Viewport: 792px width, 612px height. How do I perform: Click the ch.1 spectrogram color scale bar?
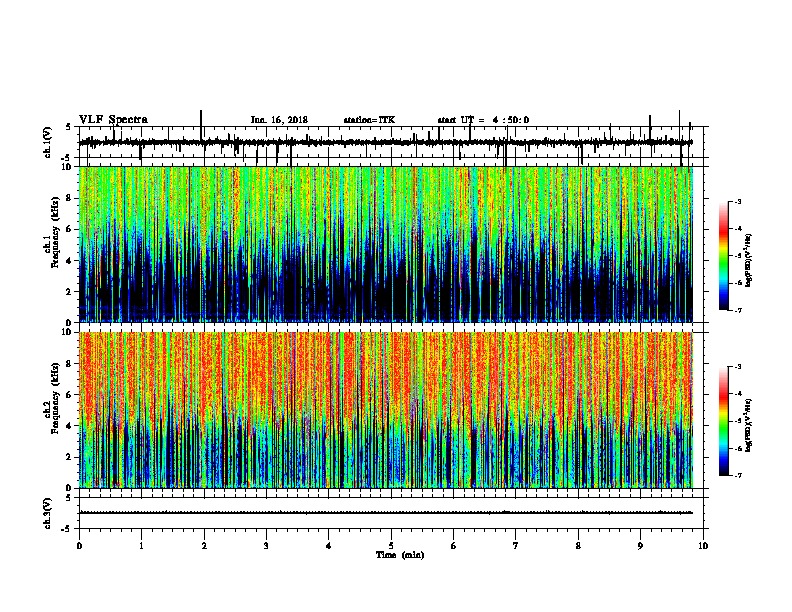point(723,256)
